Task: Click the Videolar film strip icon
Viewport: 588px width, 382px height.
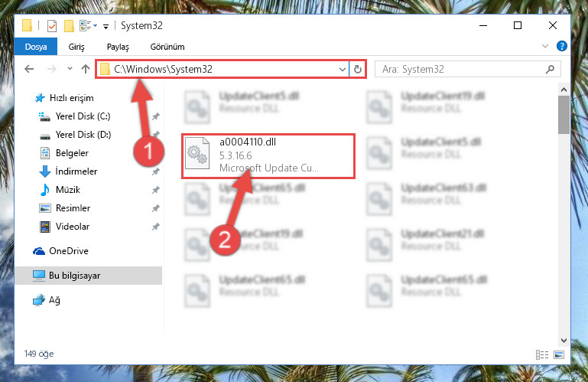Action: 44,227
